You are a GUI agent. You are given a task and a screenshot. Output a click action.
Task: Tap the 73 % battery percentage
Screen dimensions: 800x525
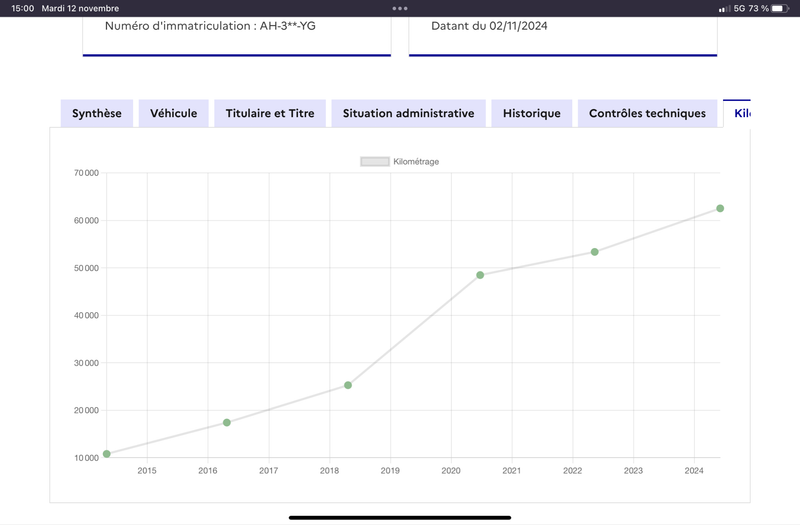click(759, 8)
